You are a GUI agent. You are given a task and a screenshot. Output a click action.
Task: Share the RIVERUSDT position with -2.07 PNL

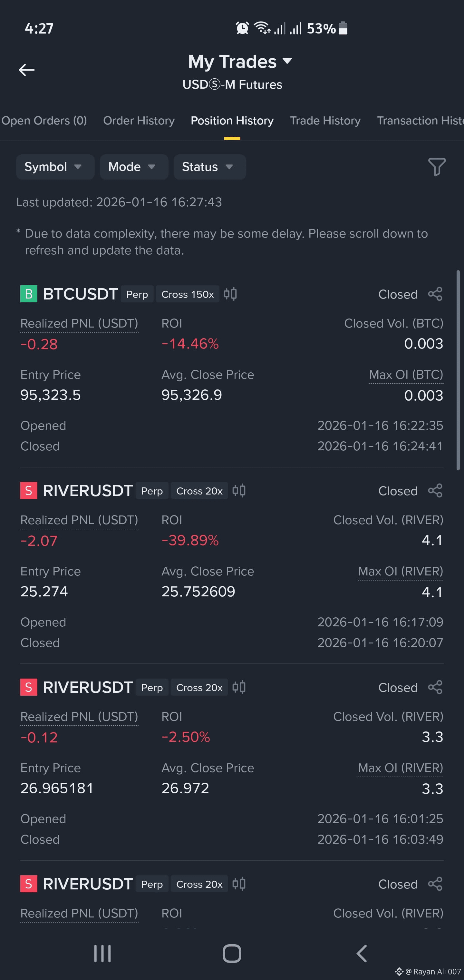(x=435, y=491)
